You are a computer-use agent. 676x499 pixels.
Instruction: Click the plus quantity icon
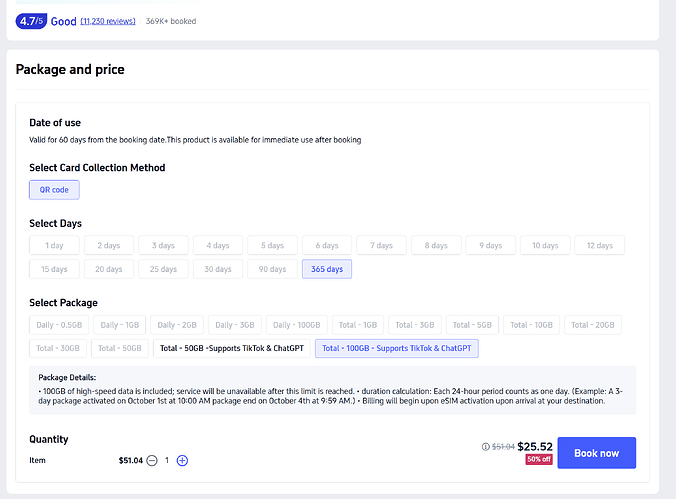pyautogui.click(x=182, y=461)
